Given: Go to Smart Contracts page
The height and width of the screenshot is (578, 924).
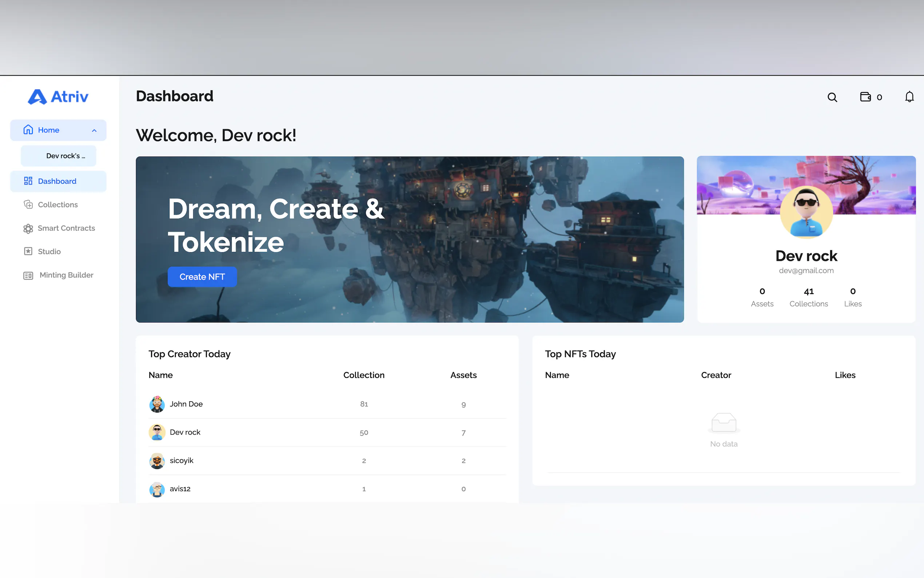Looking at the screenshot, I should click(x=67, y=228).
